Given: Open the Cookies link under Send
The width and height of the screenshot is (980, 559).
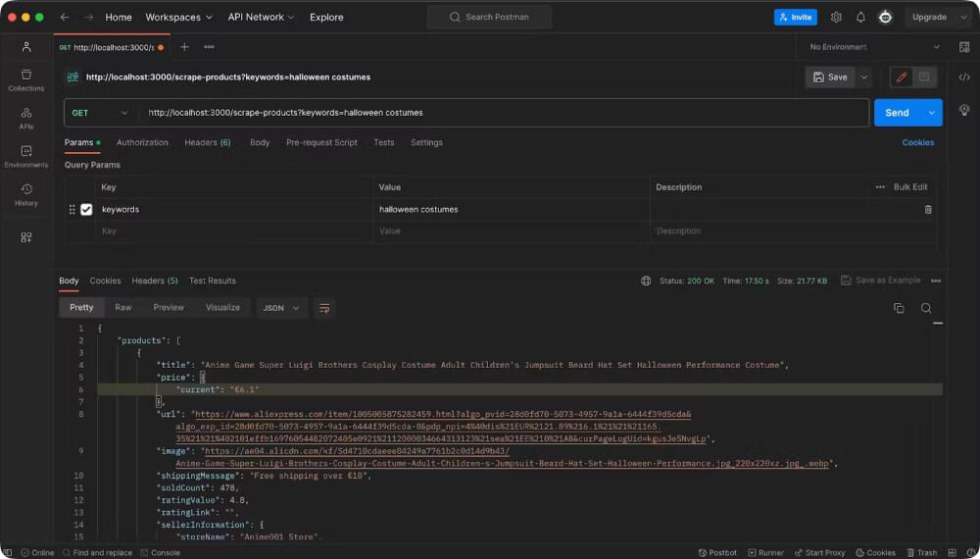Looking at the screenshot, I should 918,142.
